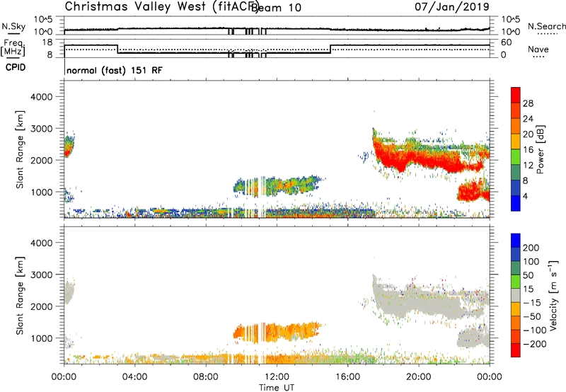Click the grey swatch of Velocity colorbar
566x392 pixels.
(x=516, y=295)
